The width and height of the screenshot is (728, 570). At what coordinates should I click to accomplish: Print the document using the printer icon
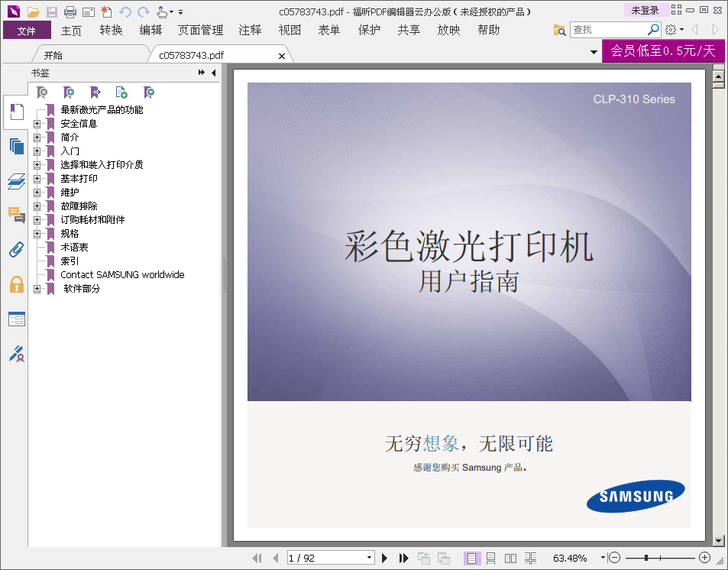[70, 11]
